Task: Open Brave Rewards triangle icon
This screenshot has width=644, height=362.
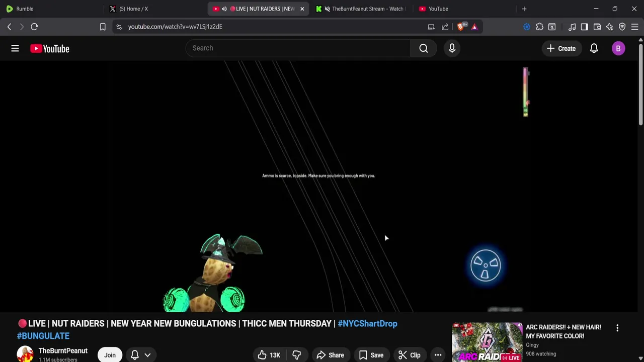Action: point(474,27)
